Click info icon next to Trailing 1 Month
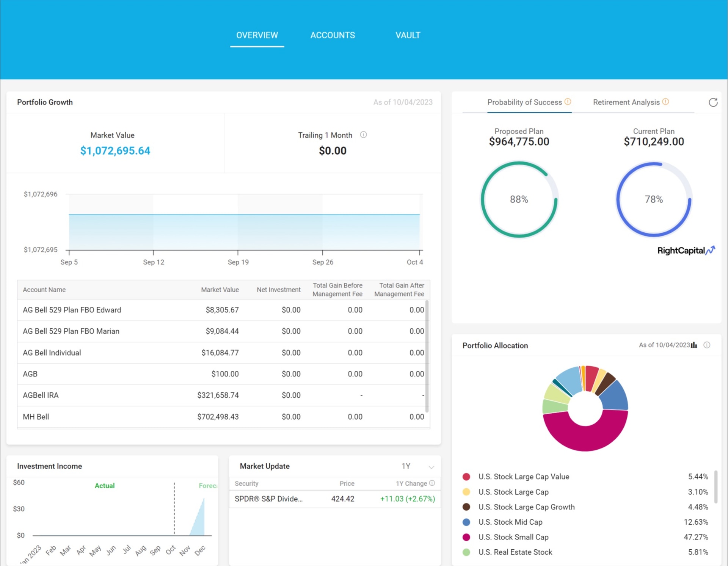The width and height of the screenshot is (728, 566). [363, 135]
